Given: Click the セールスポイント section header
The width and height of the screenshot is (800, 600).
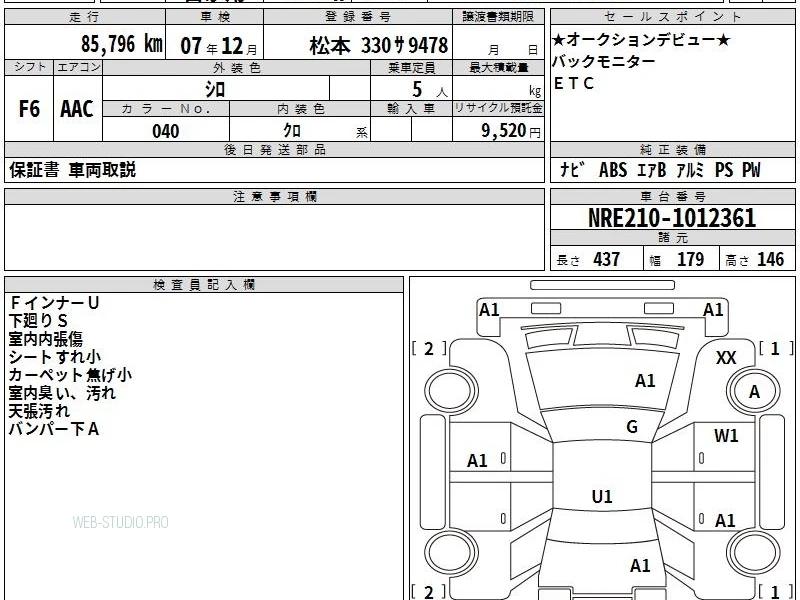Looking at the screenshot, I should 672,17.
